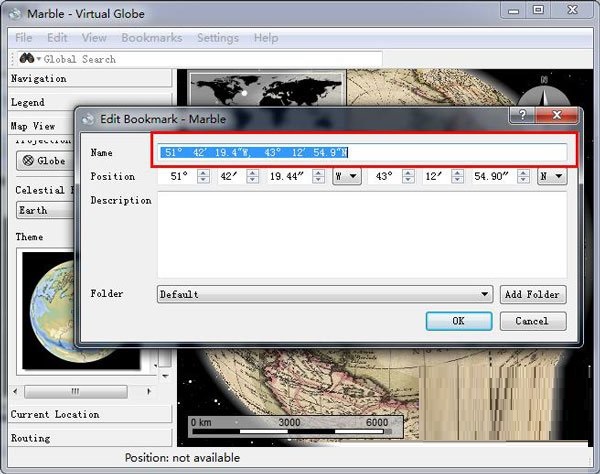Adjust the latitude degrees 43° stepper

[x=408, y=176]
